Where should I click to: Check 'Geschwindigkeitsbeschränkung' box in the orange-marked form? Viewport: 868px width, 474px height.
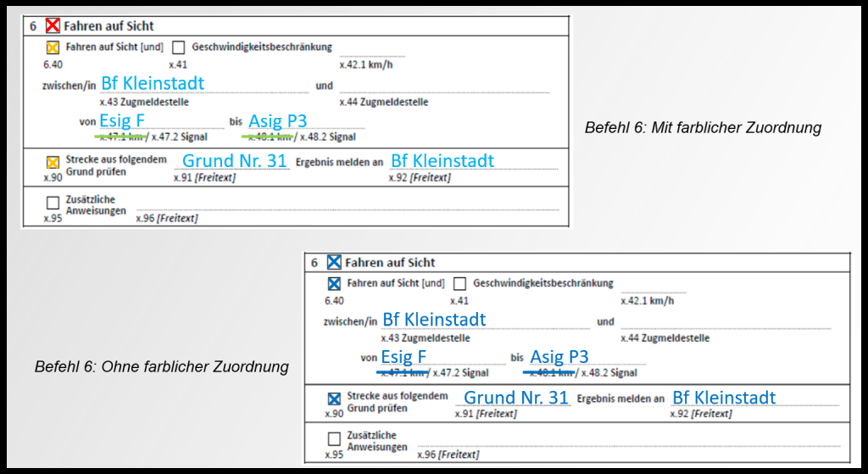pos(179,48)
